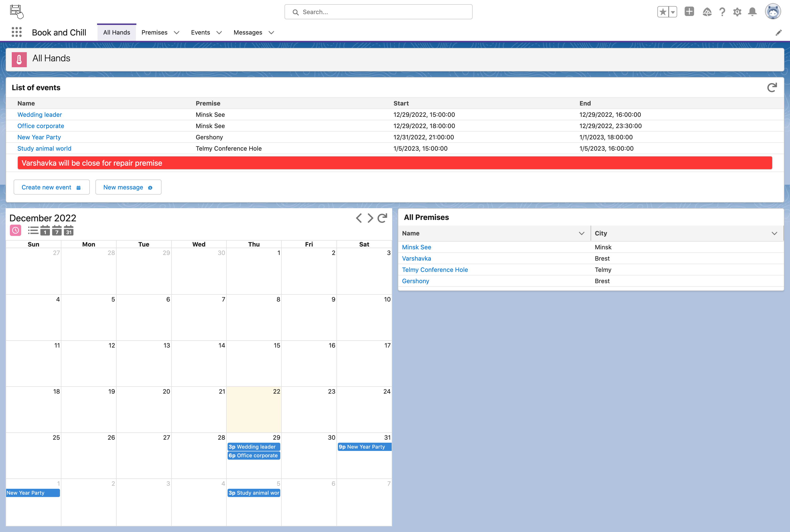This screenshot has height=532, width=790.
Task: Open the Messages tab dropdown
Action: point(271,33)
